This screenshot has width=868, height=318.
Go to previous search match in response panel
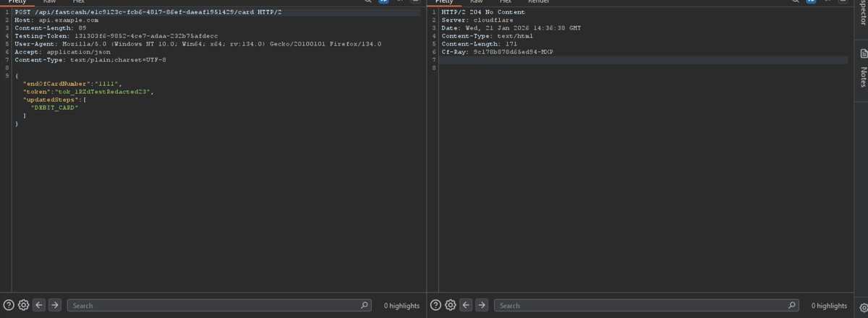tap(466, 305)
